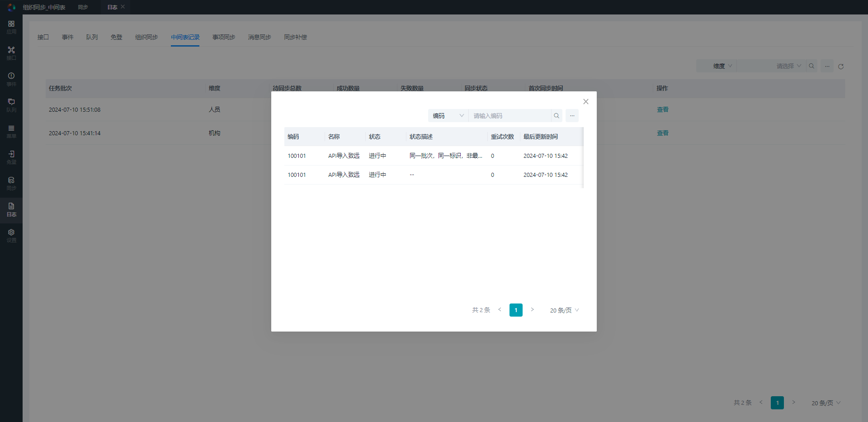This screenshot has height=422, width=868.
Task: Switch to the 队列 tab
Action: coord(92,37)
